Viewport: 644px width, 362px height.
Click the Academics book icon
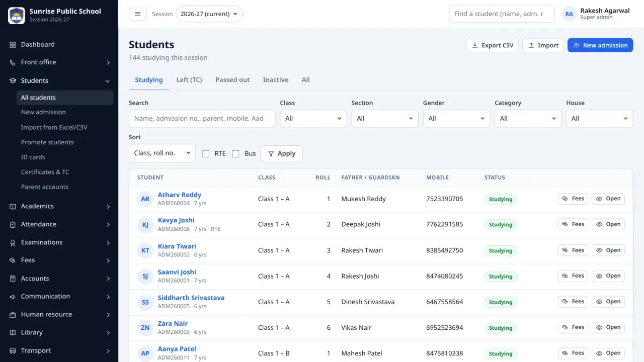click(x=13, y=206)
